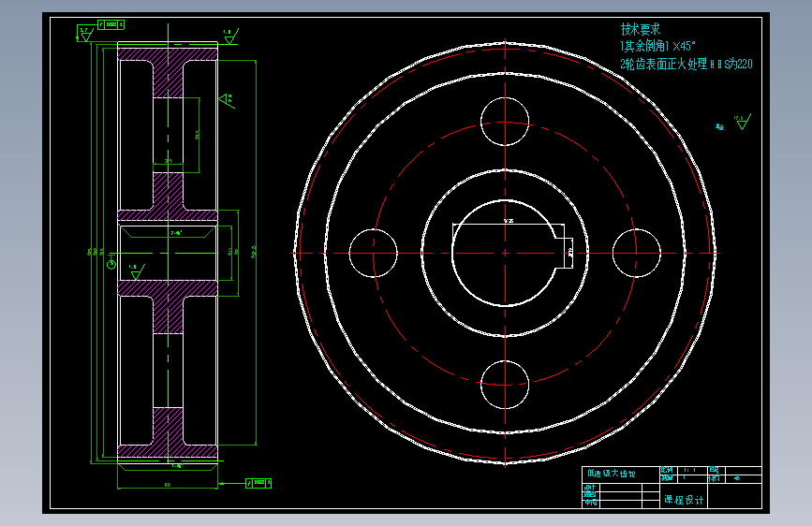Click the 低速级大齿轮 title text
This screenshot has width=812, height=526.
point(611,474)
